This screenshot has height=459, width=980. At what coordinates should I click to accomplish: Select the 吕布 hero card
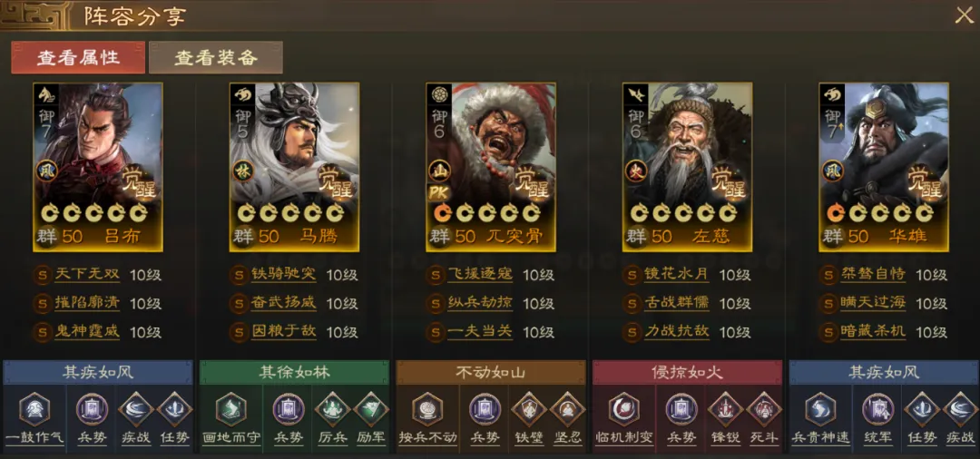tap(98, 167)
